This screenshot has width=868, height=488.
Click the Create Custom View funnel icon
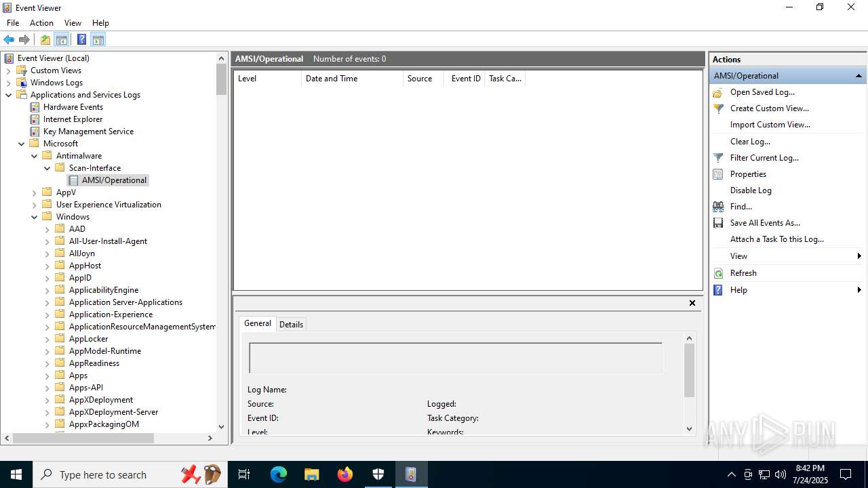pyautogui.click(x=718, y=108)
